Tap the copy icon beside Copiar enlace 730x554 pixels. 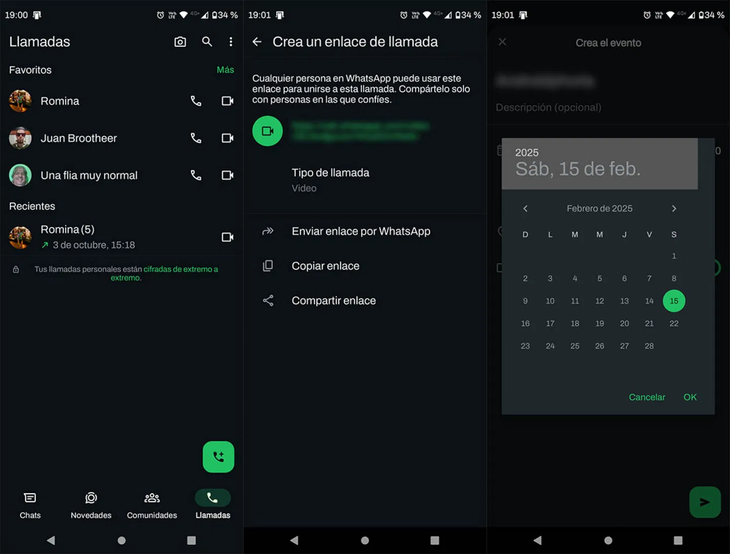(268, 266)
